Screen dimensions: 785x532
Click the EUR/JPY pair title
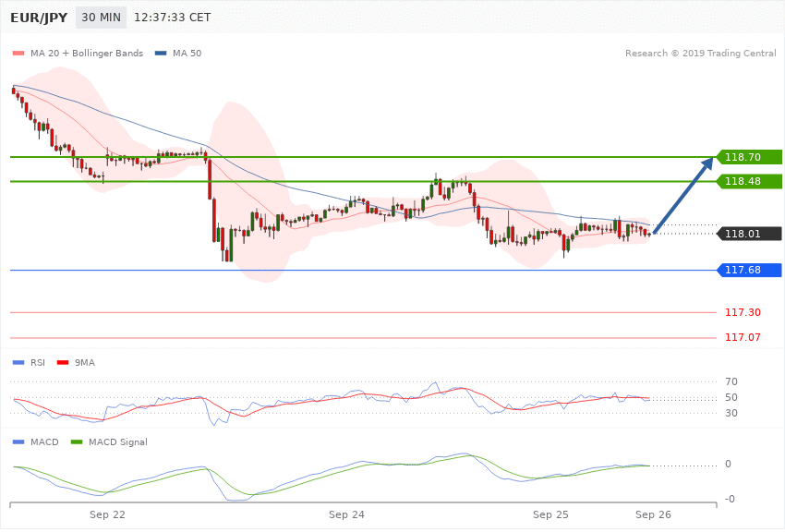pos(39,18)
